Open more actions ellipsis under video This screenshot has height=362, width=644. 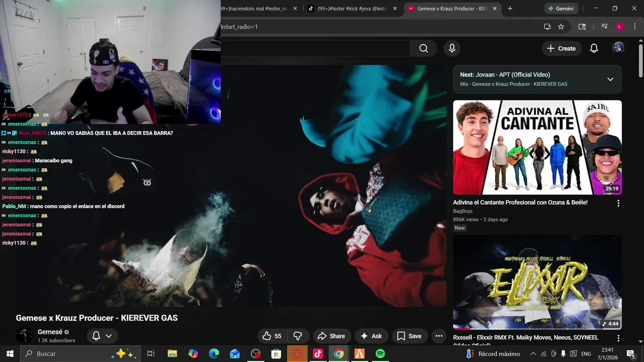pos(439,336)
